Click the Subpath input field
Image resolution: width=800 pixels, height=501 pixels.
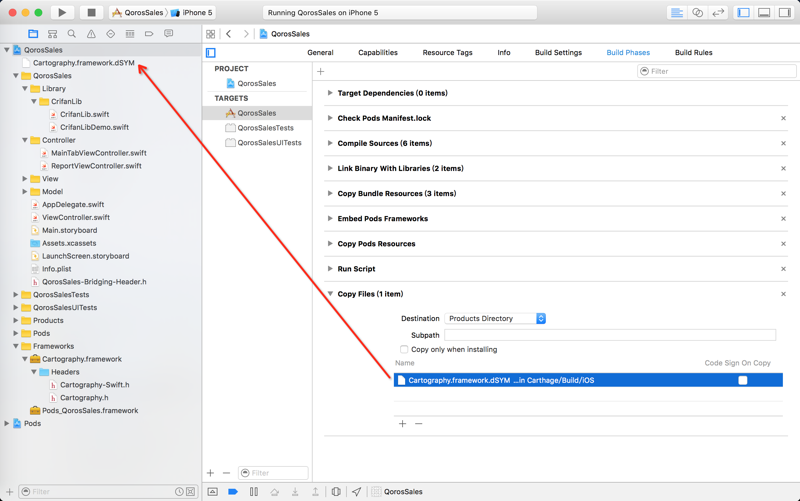(610, 335)
